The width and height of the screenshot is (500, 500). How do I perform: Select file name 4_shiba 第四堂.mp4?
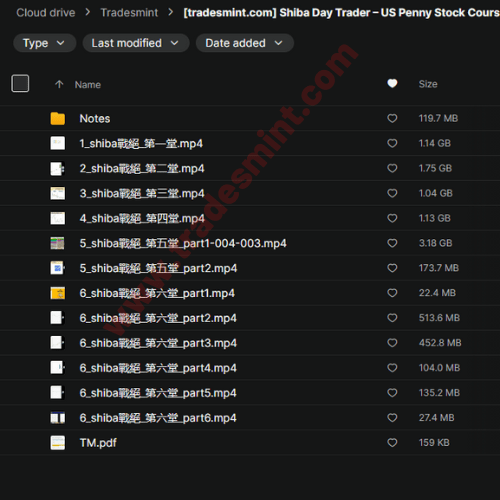(142, 219)
